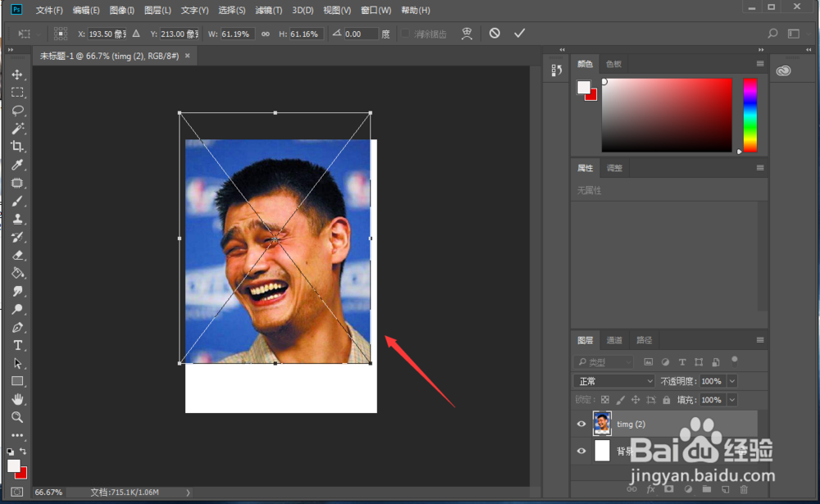Select the Lasso tool
820x504 pixels.
point(17,111)
